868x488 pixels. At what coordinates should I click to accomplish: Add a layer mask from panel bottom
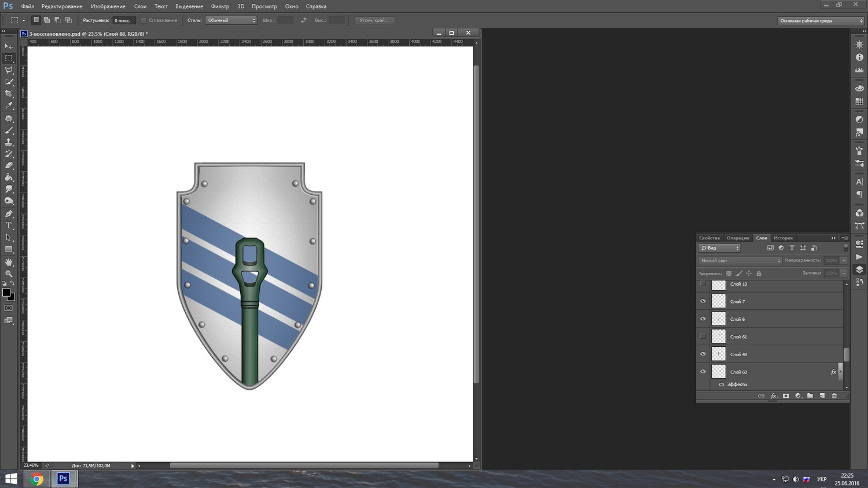click(x=786, y=396)
